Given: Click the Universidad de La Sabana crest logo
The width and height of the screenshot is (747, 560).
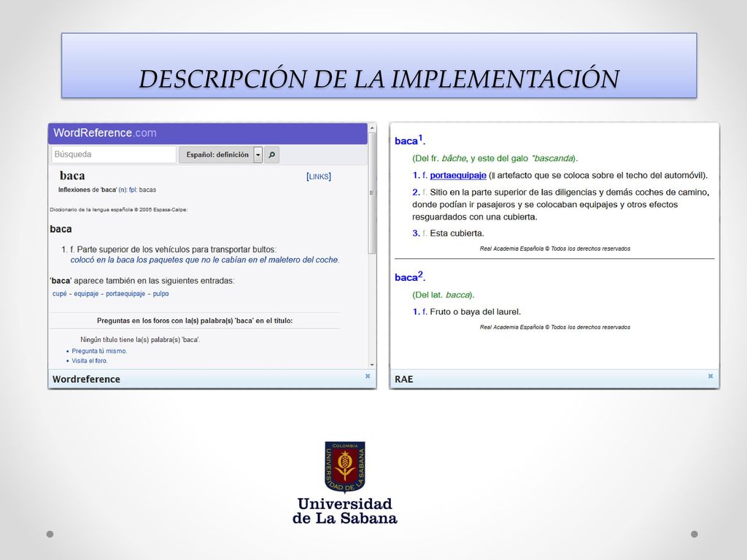Looking at the screenshot, I should [345, 466].
